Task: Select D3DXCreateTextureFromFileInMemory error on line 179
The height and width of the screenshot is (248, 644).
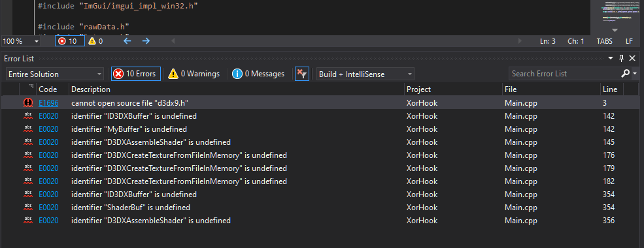Action: [178, 168]
